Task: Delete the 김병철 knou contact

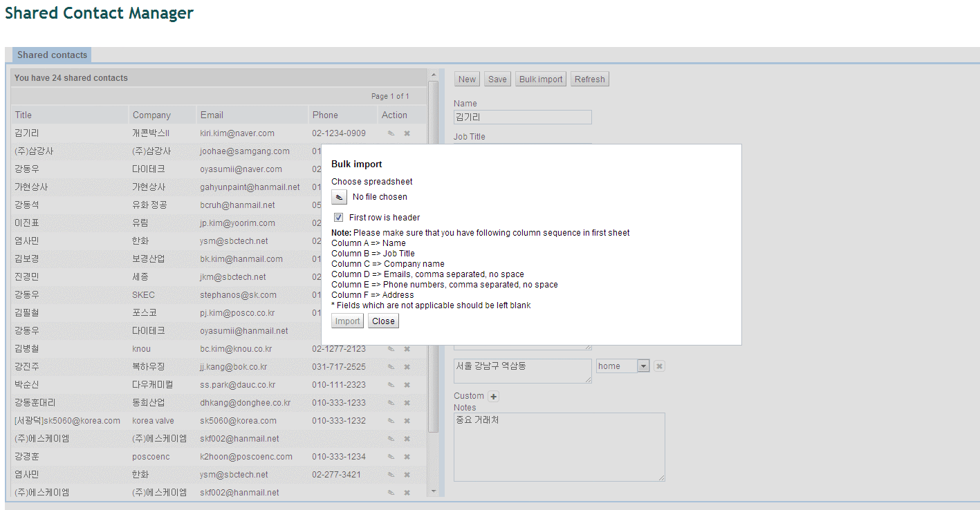Action: (407, 348)
